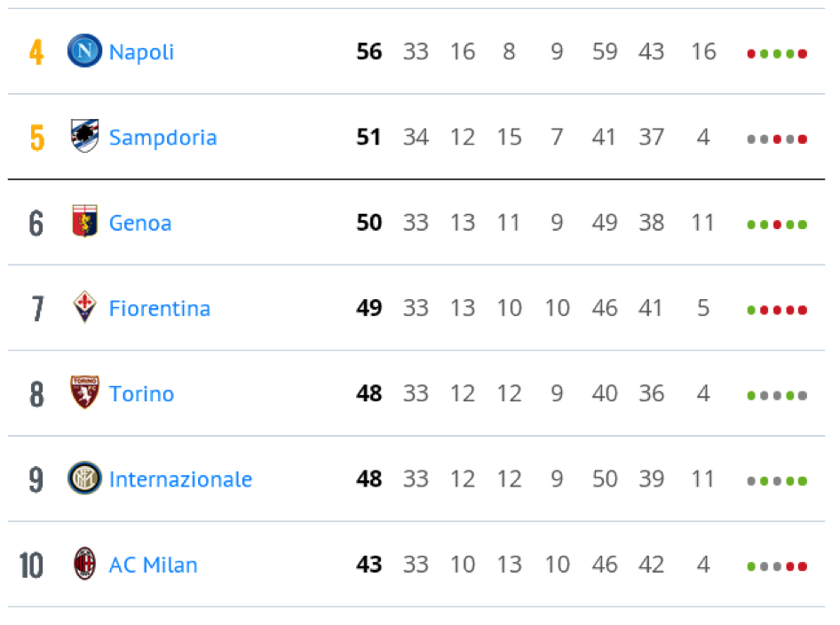Click the Internazionale club crest icon
This screenshot has width=840, height=625.
click(x=84, y=478)
